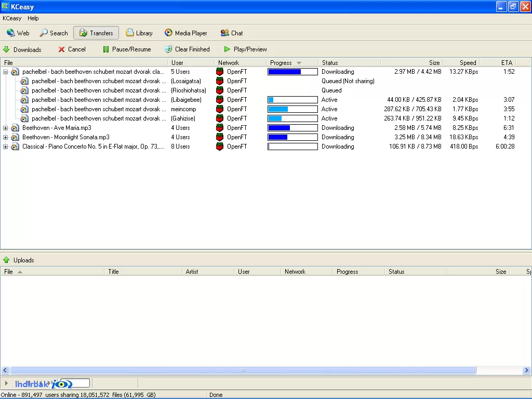Click the green Downloads arrow icon

[x=6, y=49]
